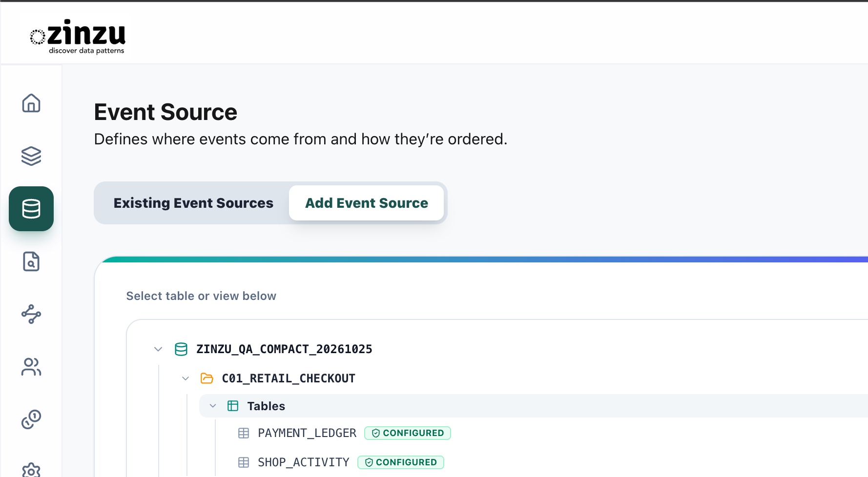
Task: Click the database icon beside ZINZU_QA_COMPACT_20261025
Action: 181,349
